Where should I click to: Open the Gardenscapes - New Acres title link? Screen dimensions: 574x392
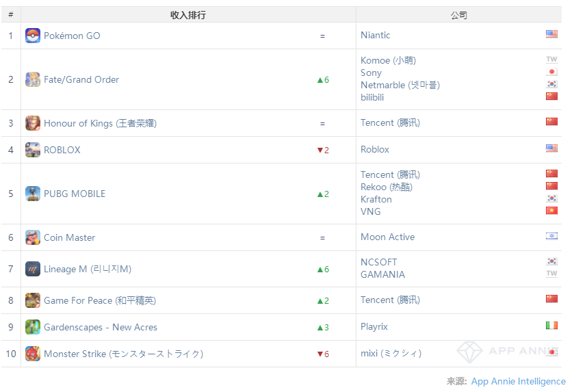coord(101,327)
